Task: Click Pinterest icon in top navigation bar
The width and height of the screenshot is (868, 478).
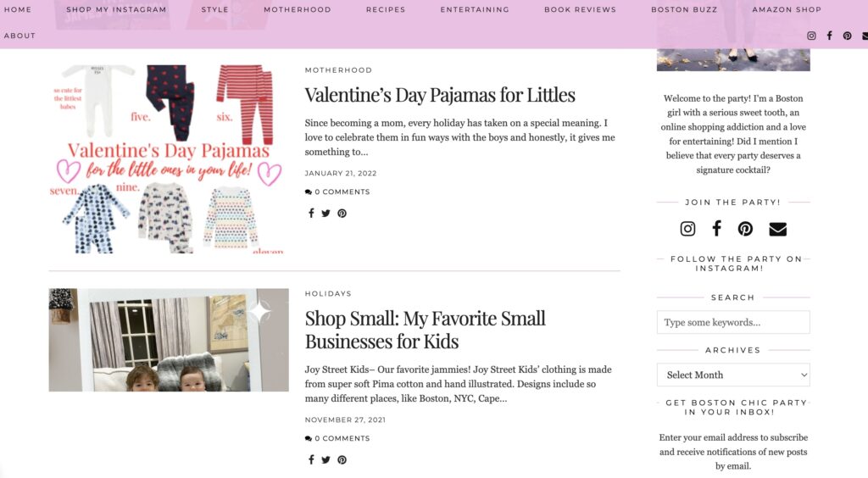Action: [847, 36]
